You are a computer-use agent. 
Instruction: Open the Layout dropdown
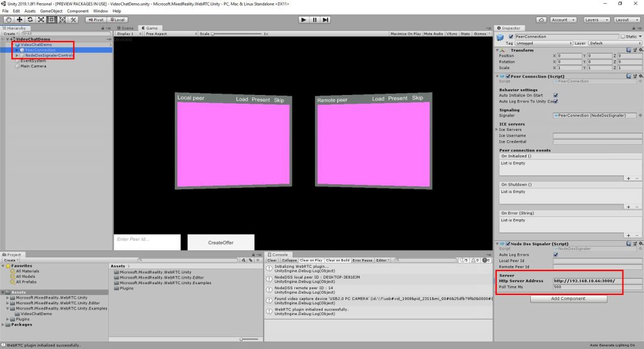point(626,19)
